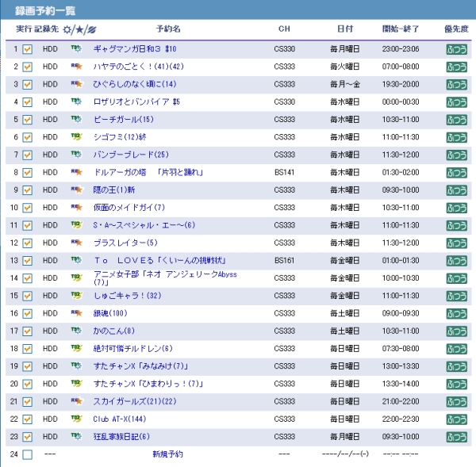Click the ふつう priority badge in row 1

pos(457,49)
